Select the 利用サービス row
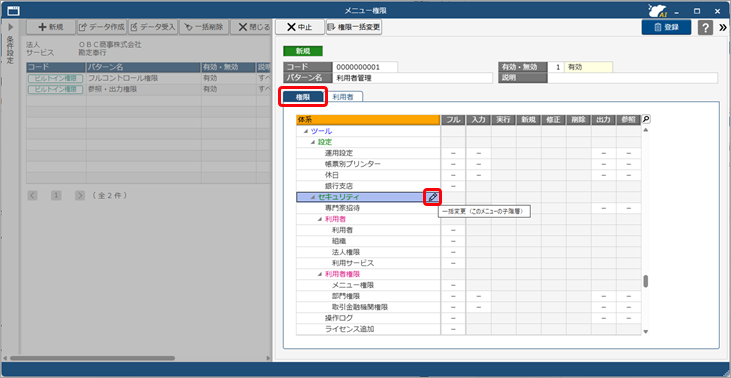 click(368, 263)
